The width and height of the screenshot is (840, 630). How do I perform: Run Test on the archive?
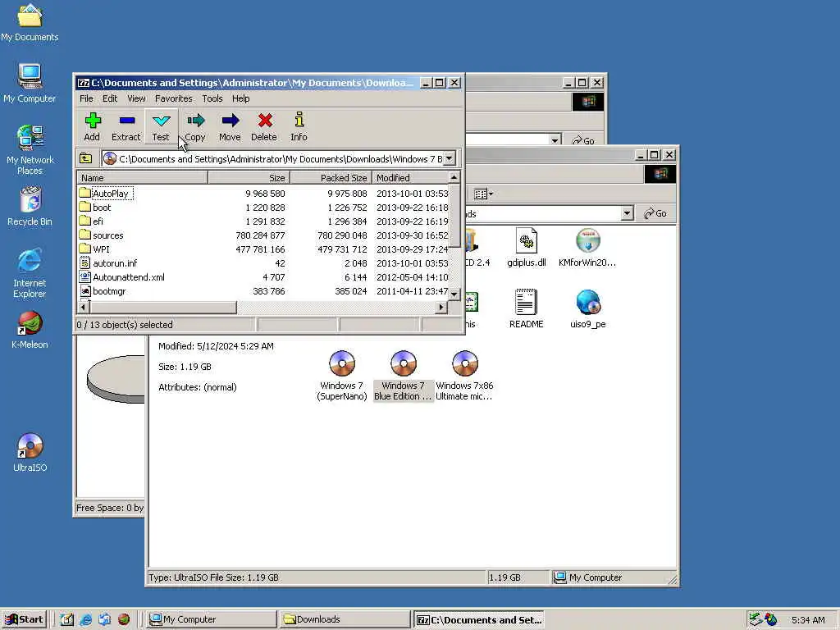[x=161, y=127]
